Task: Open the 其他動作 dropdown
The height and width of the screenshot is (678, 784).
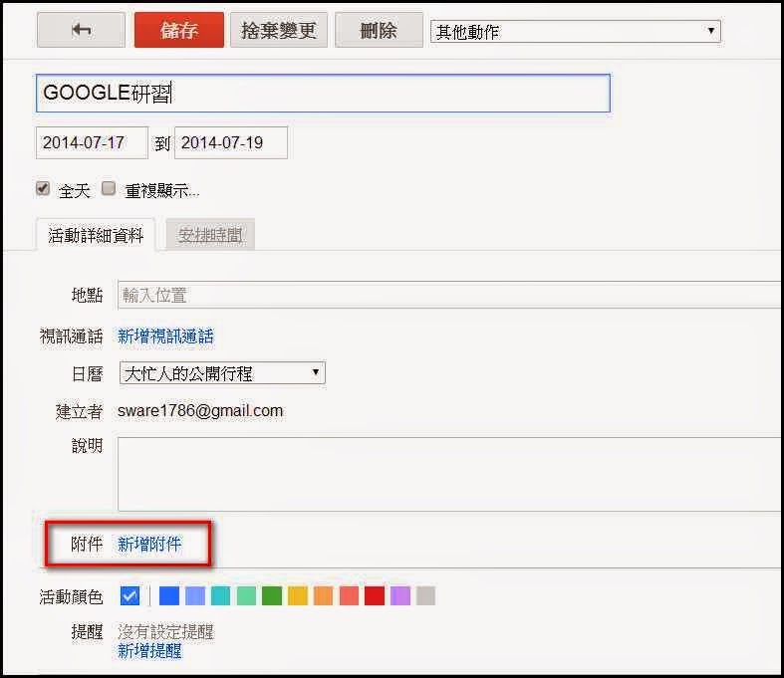Action: tap(576, 32)
